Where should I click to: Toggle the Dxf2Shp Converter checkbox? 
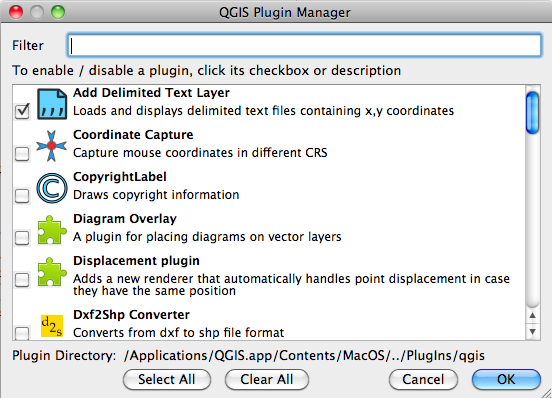(x=22, y=333)
